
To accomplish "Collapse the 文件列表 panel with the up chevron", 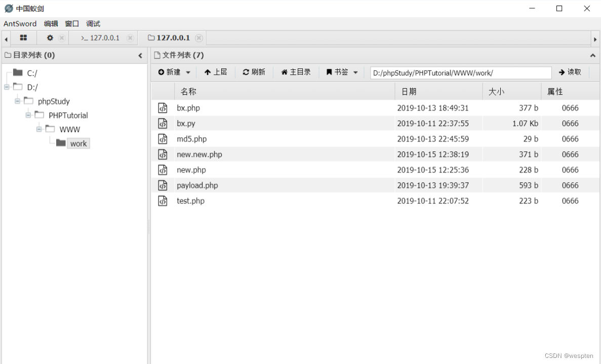I will click(x=592, y=56).
